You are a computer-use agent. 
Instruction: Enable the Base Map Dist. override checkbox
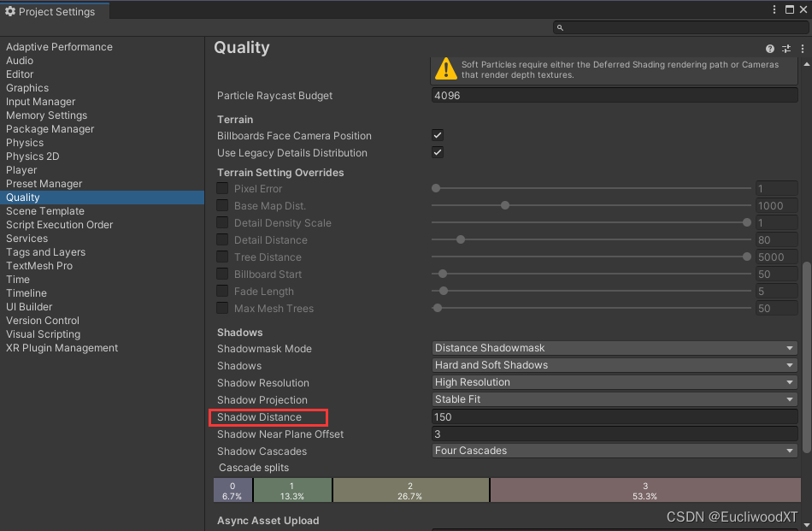222,205
